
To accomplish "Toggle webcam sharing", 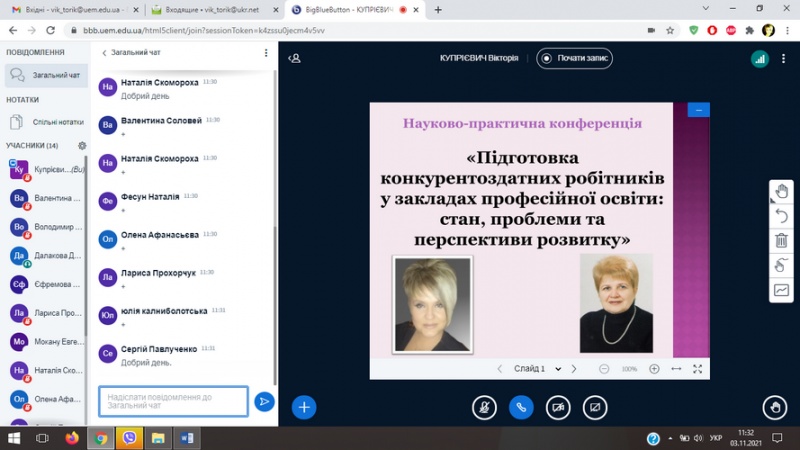I will tap(558, 407).
